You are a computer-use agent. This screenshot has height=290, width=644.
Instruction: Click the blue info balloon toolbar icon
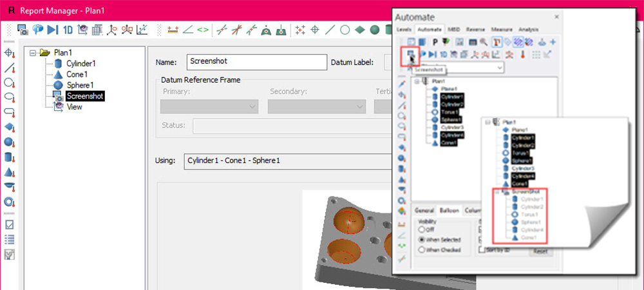pyautogui.click(x=38, y=30)
